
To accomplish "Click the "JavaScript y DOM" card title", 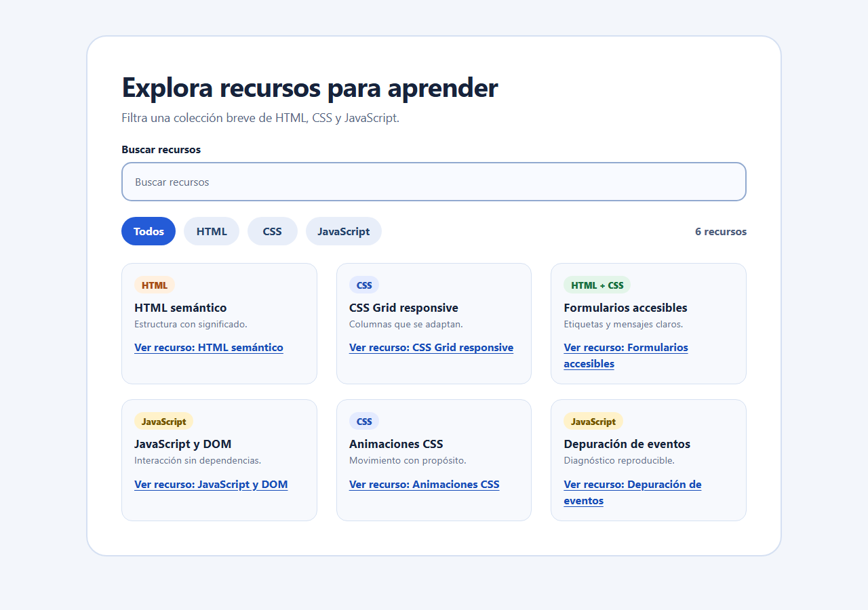I will click(183, 444).
